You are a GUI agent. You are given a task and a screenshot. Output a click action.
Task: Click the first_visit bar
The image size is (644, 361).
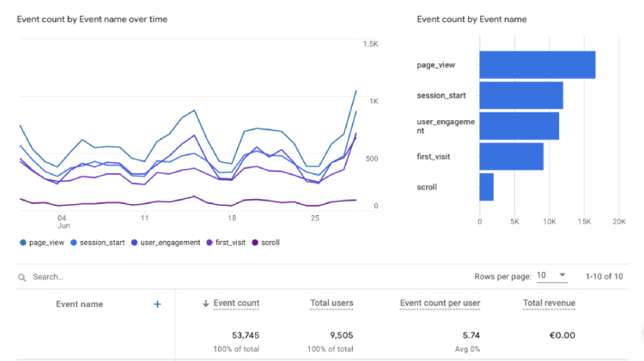512,156
